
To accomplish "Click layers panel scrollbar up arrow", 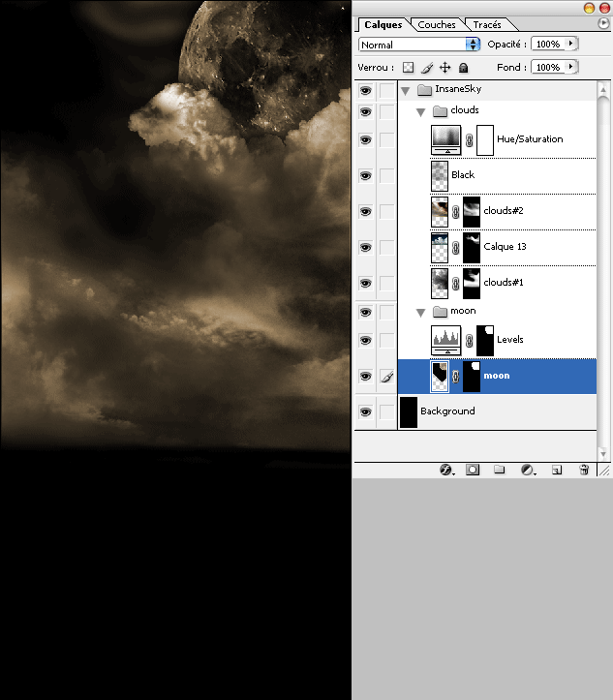I will [603, 90].
